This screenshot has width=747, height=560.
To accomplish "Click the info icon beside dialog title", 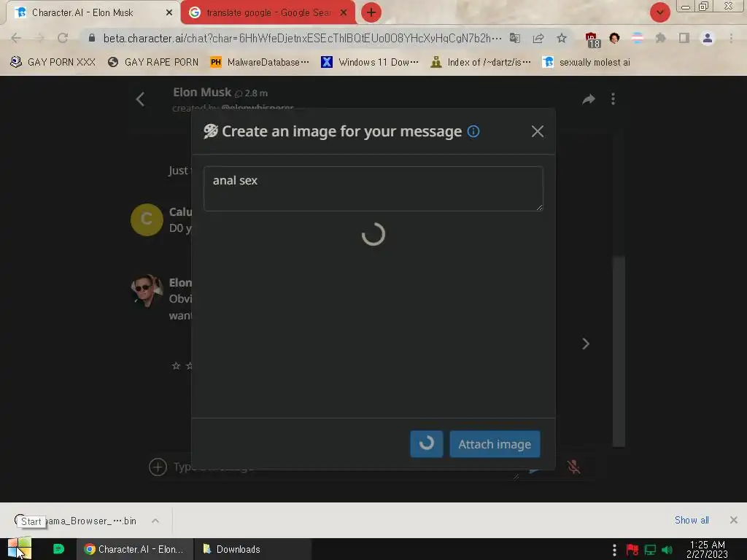I will (x=473, y=131).
